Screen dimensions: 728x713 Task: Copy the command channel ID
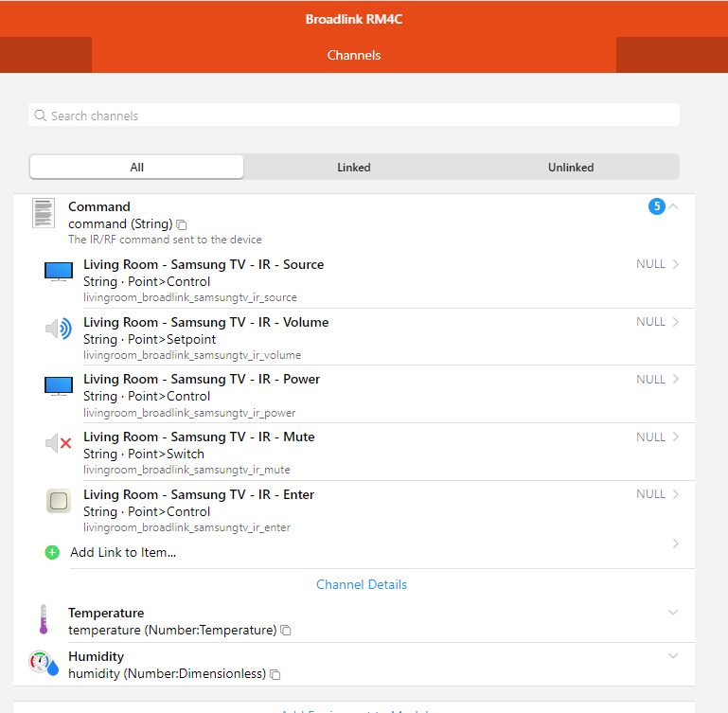183,224
